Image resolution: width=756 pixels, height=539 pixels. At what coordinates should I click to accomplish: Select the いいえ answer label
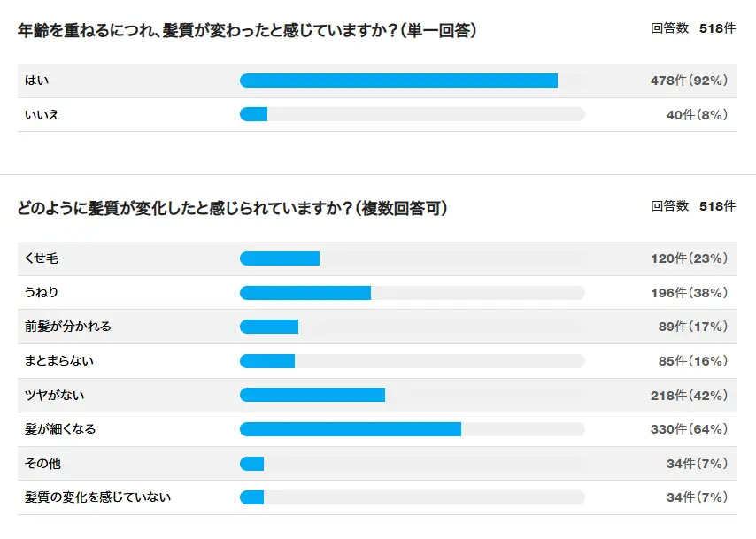tap(42, 114)
